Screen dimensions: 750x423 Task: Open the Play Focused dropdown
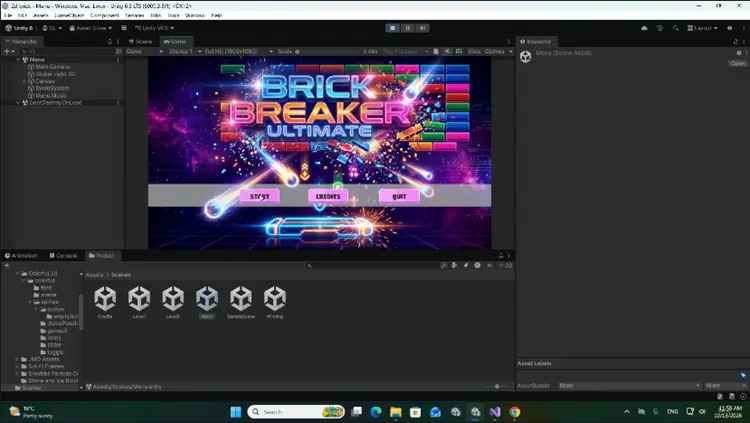point(405,51)
